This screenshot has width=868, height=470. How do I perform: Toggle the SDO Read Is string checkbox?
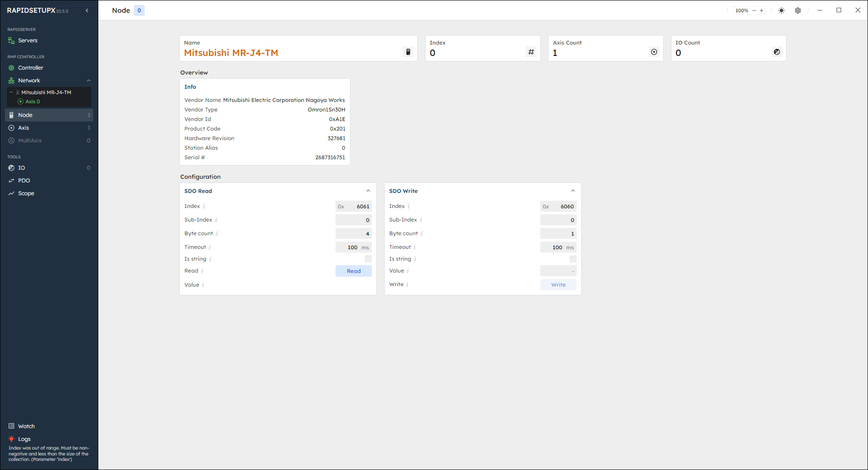pyautogui.click(x=368, y=259)
